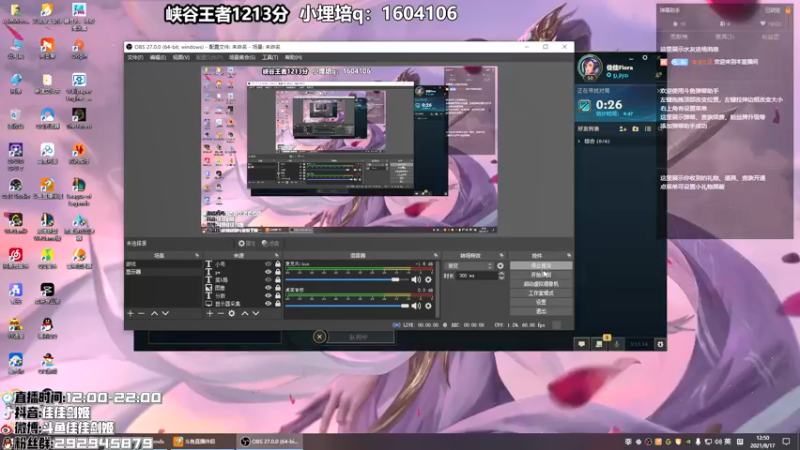Adjust the 麦克风/Aux volume slider

[349, 280]
